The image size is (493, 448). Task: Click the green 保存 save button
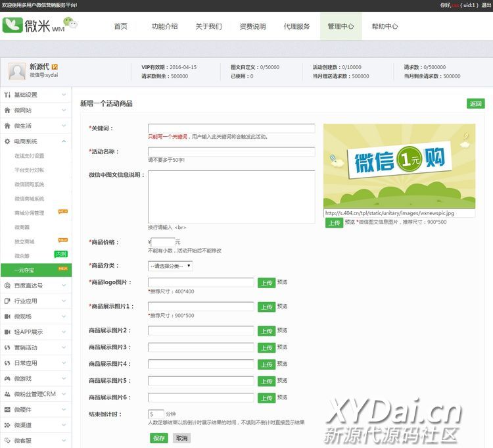(x=158, y=438)
